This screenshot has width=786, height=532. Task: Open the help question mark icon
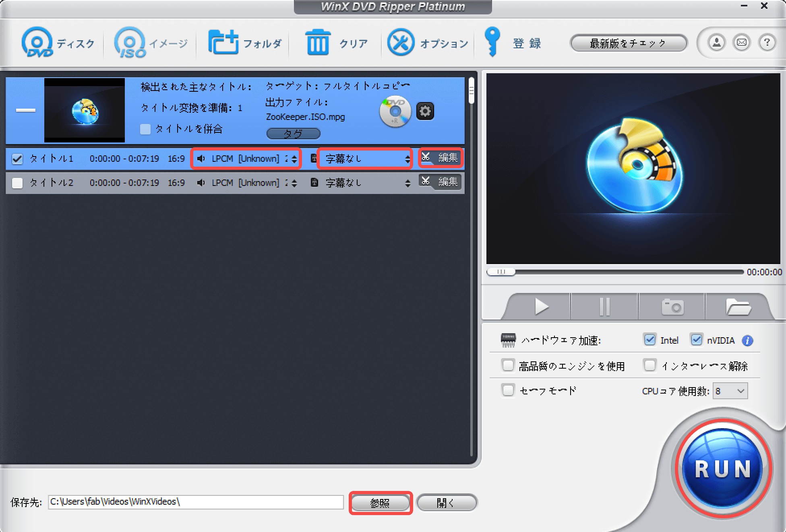point(767,42)
